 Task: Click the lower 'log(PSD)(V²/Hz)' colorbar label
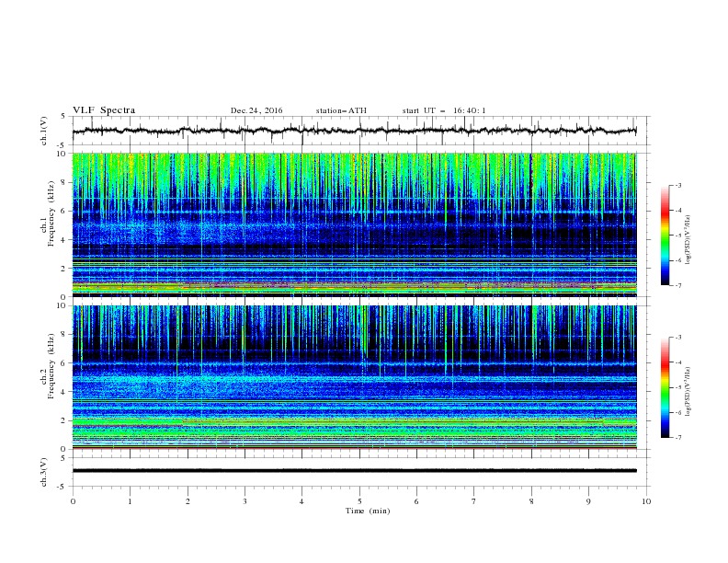pos(688,392)
